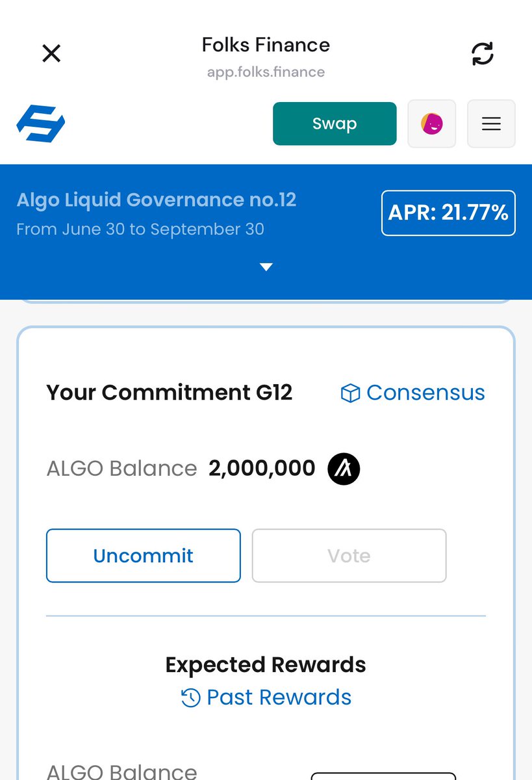Tap the Folks Finance logo
532x780 pixels.
click(40, 123)
